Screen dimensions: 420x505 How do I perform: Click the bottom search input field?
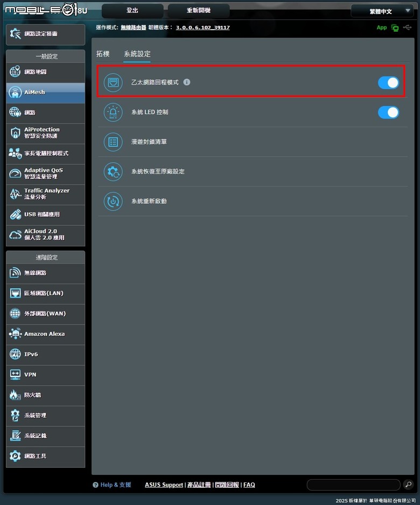tap(353, 485)
